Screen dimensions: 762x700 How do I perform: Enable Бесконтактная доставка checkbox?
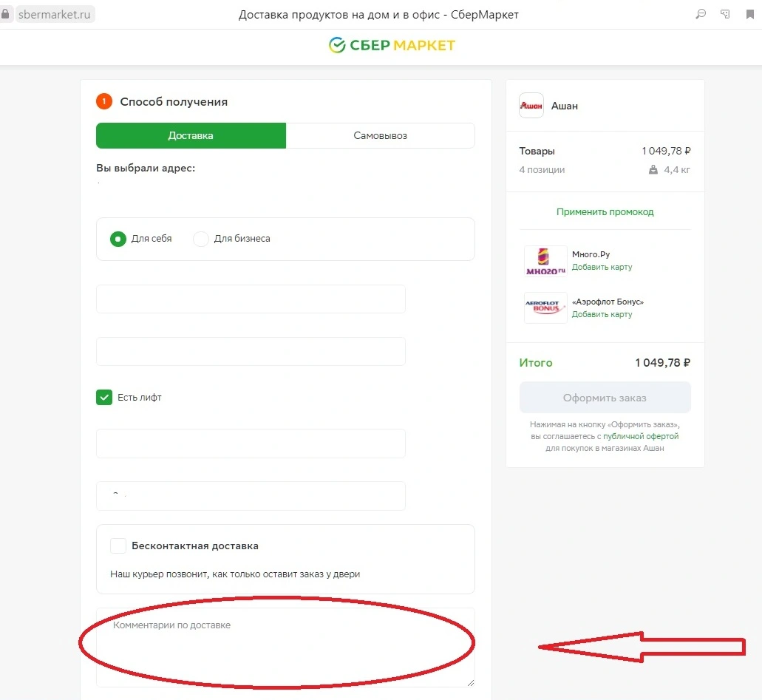(x=118, y=546)
